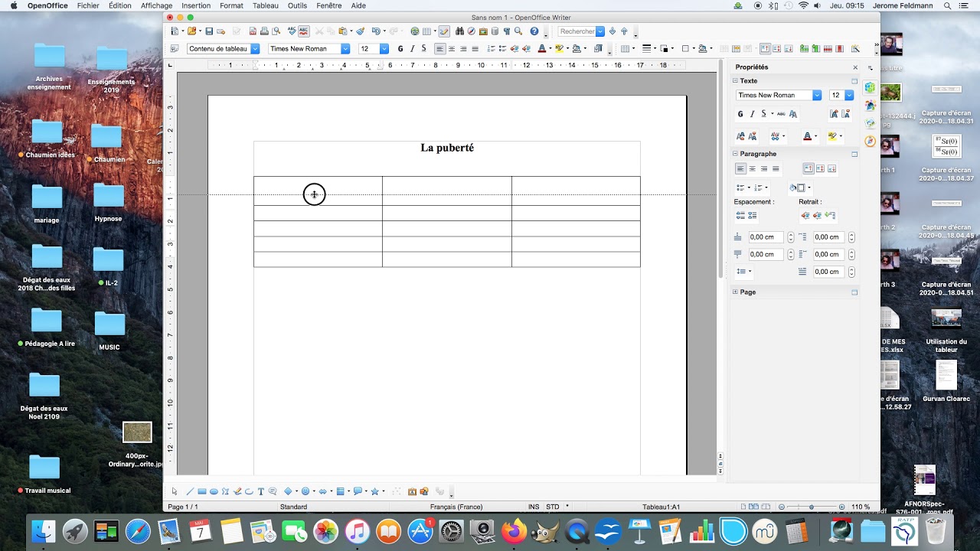The image size is (980, 551).
Task: Justify text in formatting toolbar
Action: [x=475, y=49]
